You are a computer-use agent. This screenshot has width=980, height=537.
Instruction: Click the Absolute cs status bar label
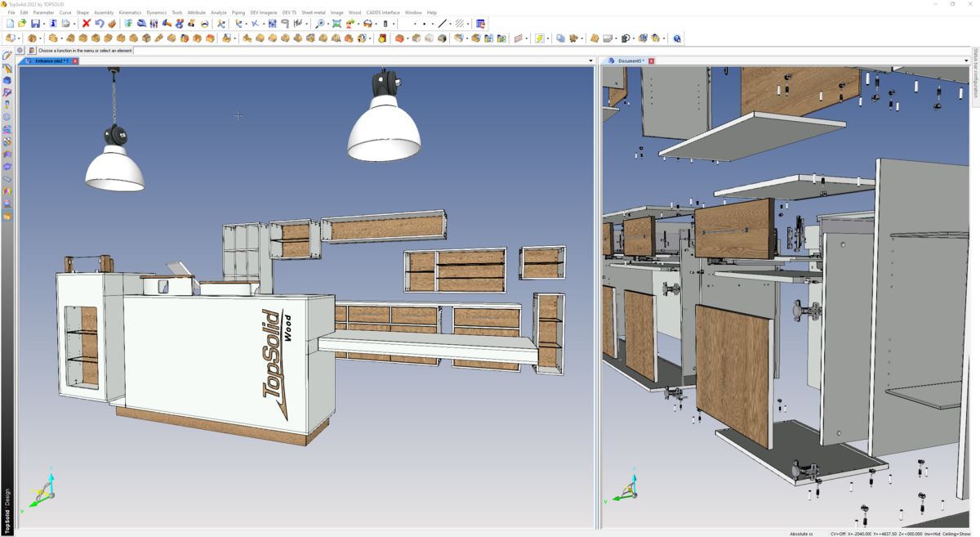(x=801, y=534)
